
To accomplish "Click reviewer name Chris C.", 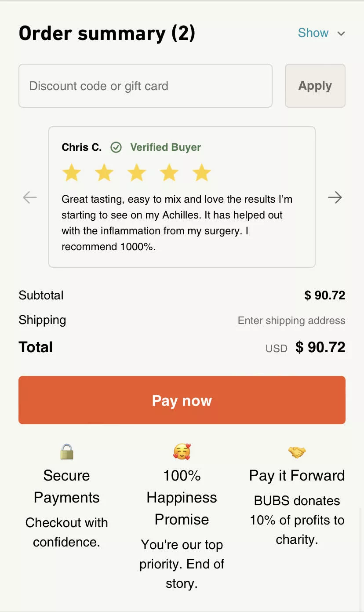I will [82, 147].
